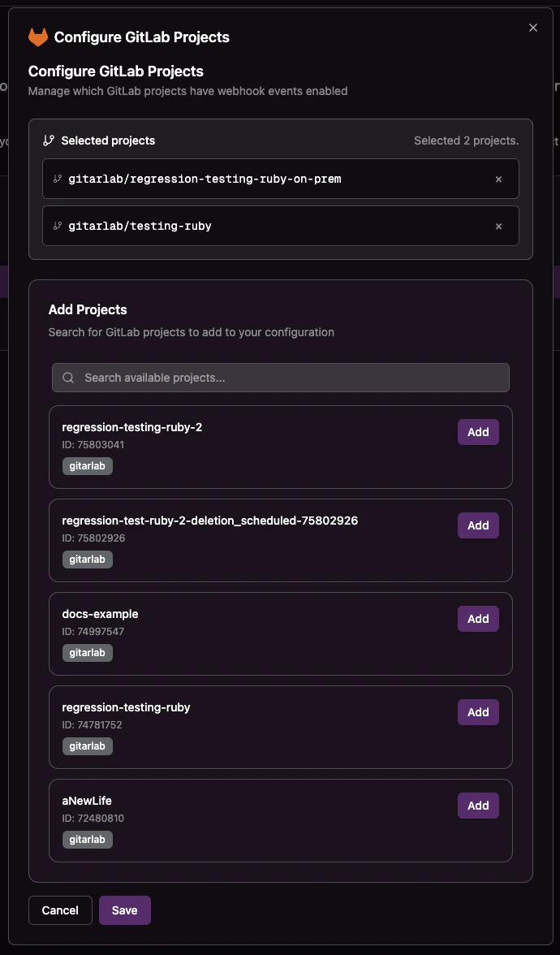Screen dimensions: 560x955
Task: Remove gitarlab/regression-testing-ruby-on-prem using its x icon
Action: pos(498,179)
